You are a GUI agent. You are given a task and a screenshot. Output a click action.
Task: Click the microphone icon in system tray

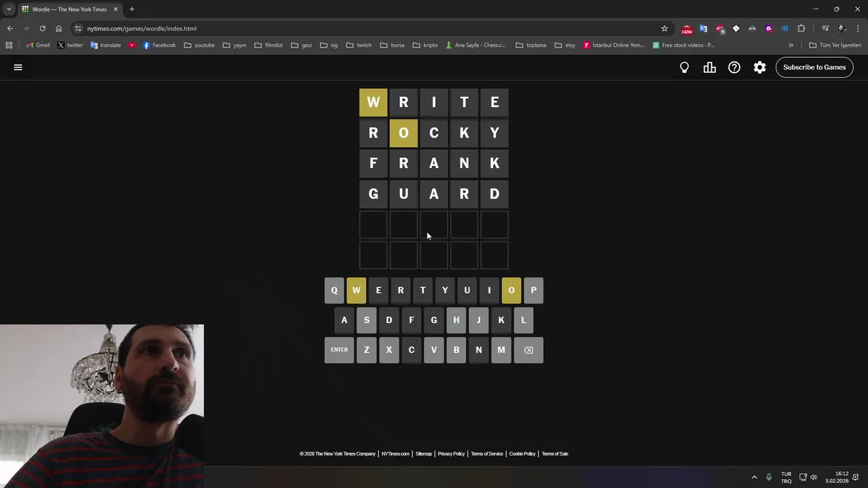[769, 477]
